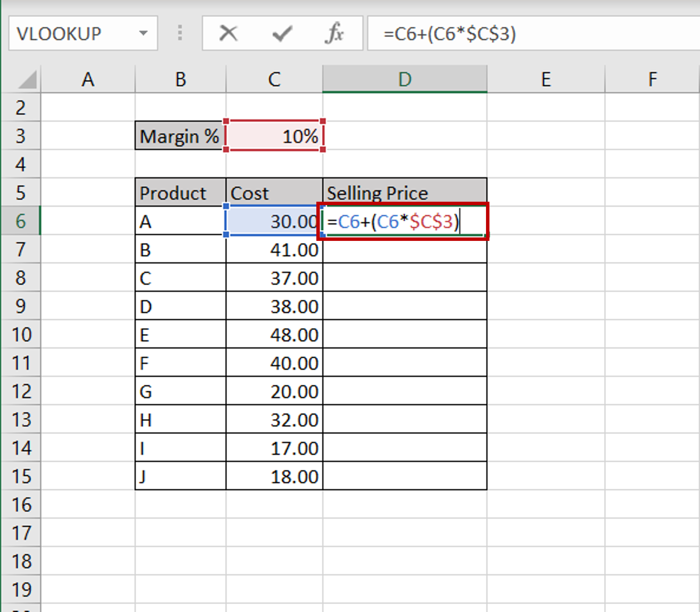
Task: Select row 9 header
Action: click(x=21, y=306)
